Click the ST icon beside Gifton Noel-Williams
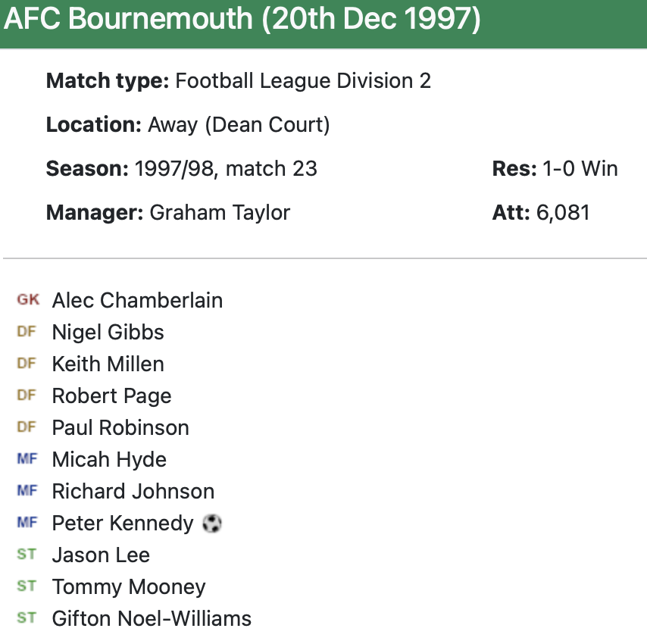The width and height of the screenshot is (647, 644). [x=27, y=618]
